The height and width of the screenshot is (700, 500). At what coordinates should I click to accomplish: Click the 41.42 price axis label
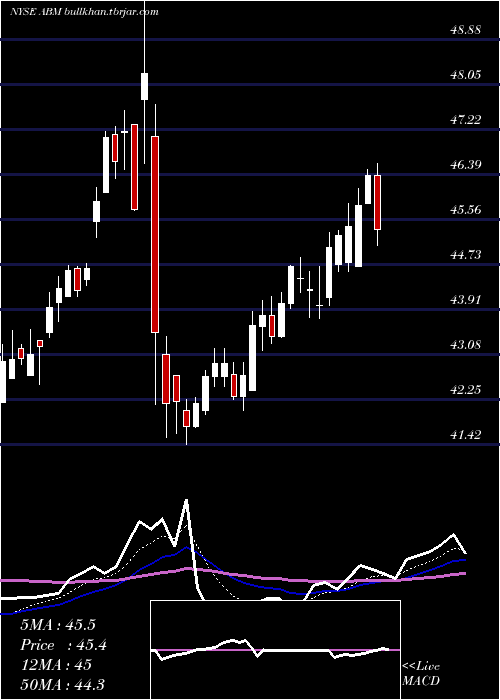point(466,434)
